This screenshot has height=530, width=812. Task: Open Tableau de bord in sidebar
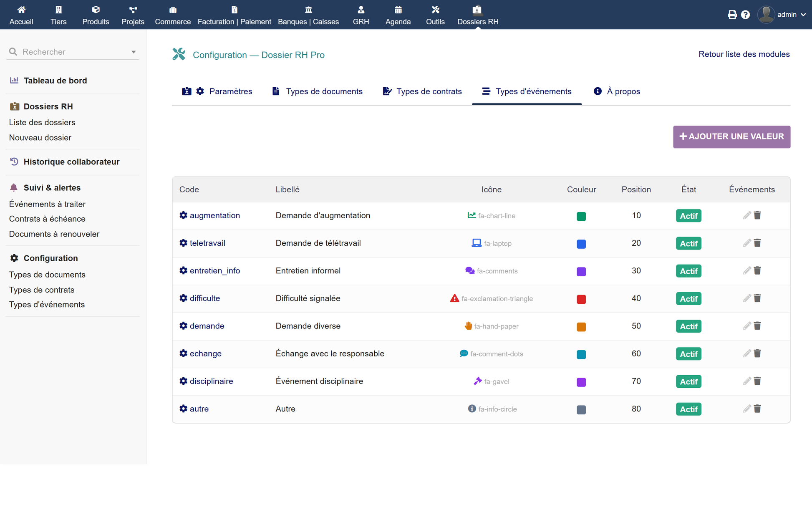tap(55, 81)
